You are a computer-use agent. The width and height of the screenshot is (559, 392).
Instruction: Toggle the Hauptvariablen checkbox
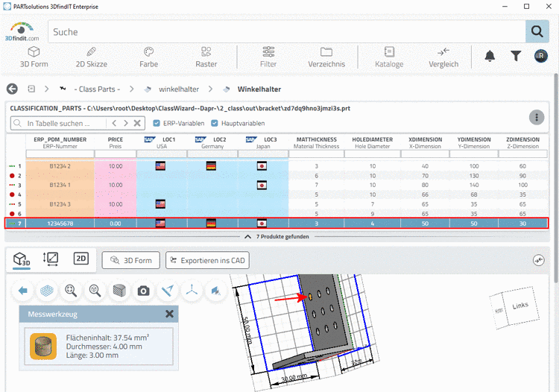coord(214,123)
